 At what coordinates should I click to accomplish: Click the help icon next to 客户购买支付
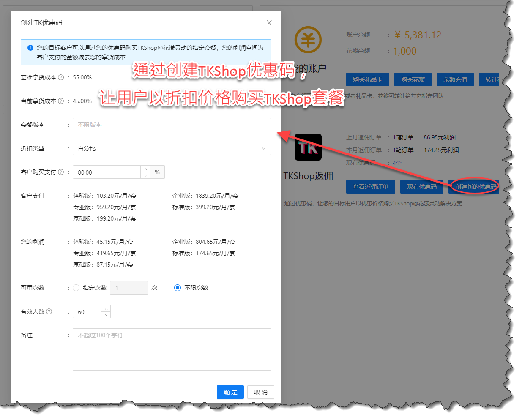(x=61, y=172)
